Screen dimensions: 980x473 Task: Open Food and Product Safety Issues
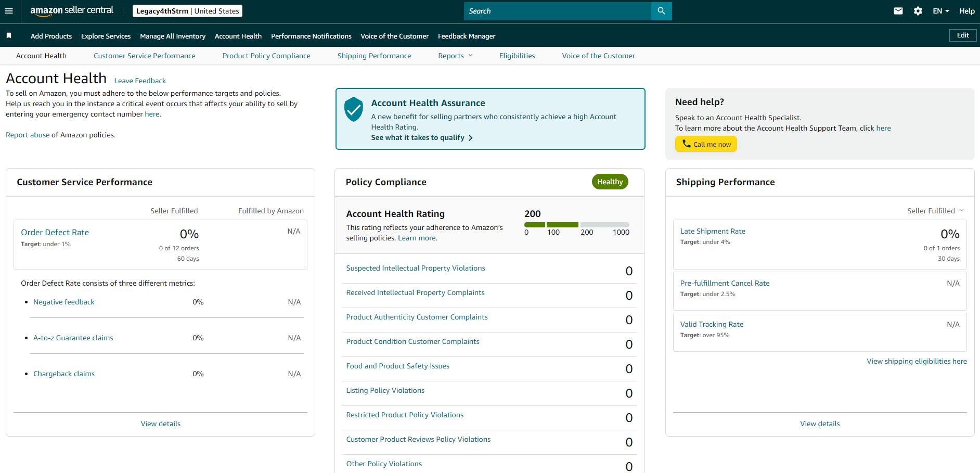coord(398,366)
